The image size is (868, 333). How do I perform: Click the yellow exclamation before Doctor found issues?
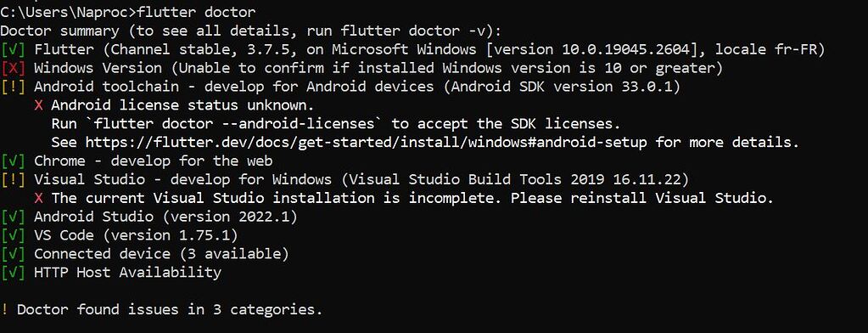click(4, 310)
